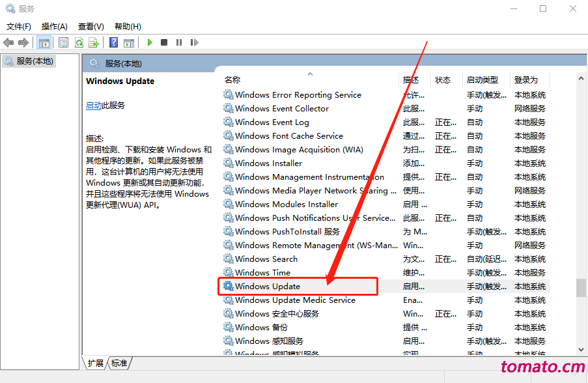Viewport: 588px width, 383px height.
Task: Select Windows Event Log service
Action: (x=385, y=122)
